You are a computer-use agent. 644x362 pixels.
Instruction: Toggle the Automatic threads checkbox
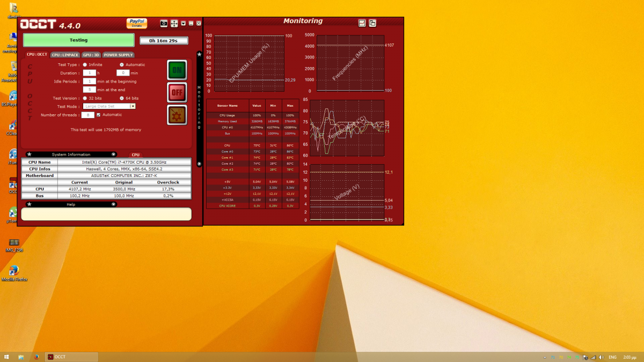coord(98,115)
